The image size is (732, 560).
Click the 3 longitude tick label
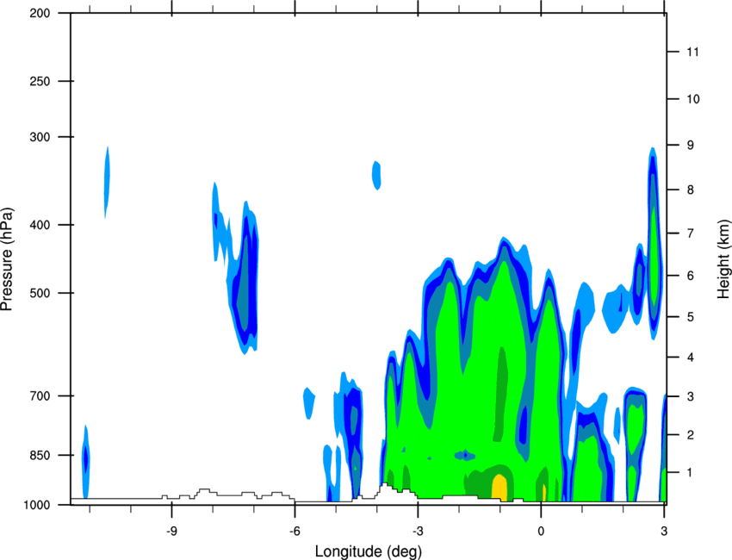664,531
